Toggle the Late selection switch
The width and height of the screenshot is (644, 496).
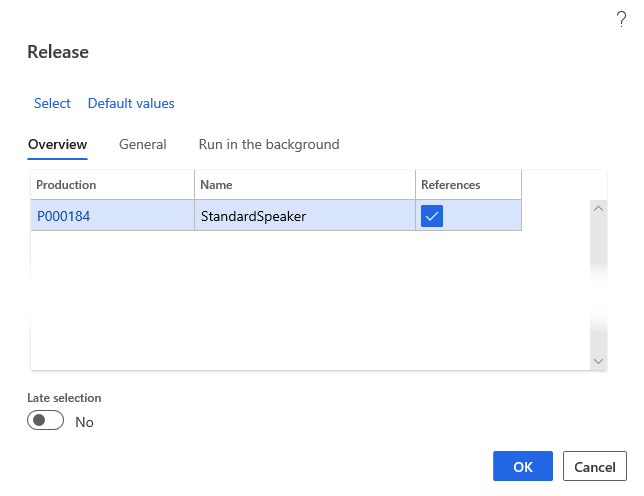(x=46, y=420)
